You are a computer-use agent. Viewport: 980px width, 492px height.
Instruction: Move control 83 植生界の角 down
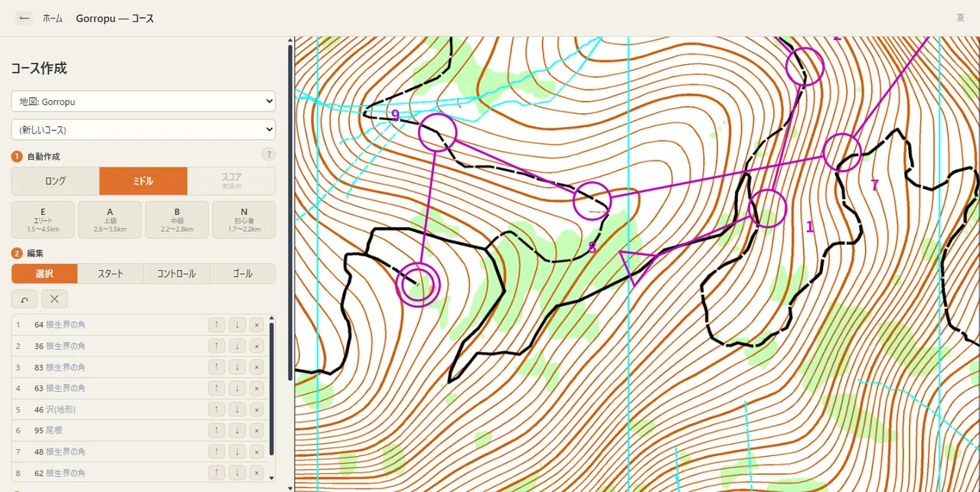tap(237, 367)
